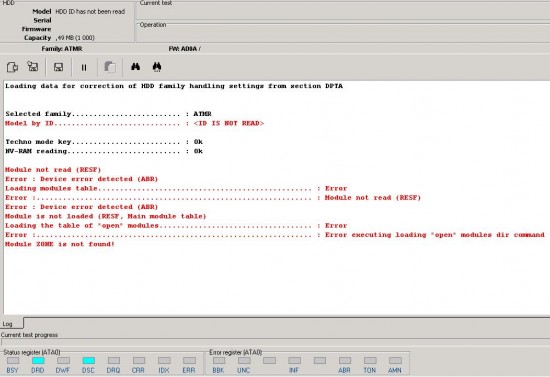Click 'Loading data for correction' first log line
The height and width of the screenshot is (377, 550).
[x=174, y=86]
